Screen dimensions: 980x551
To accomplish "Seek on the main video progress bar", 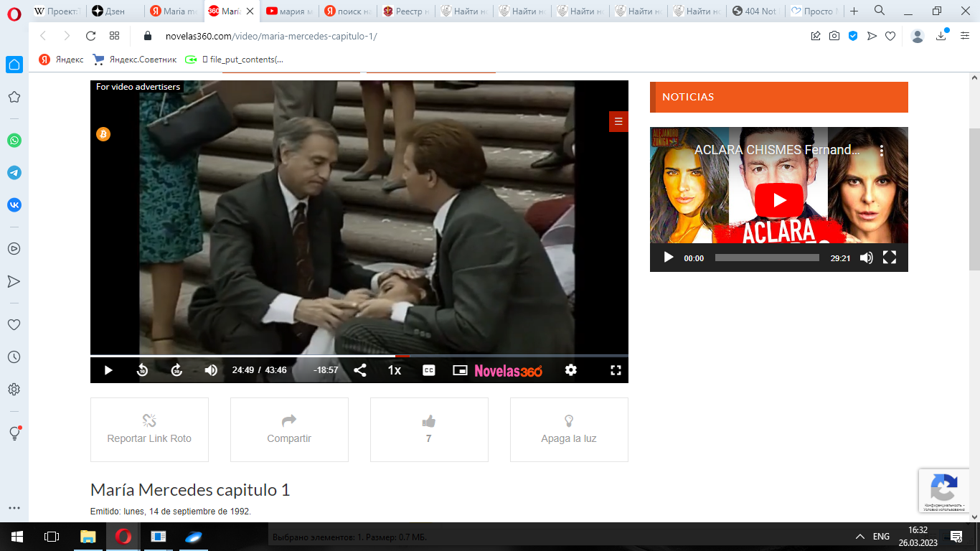I will click(x=359, y=356).
